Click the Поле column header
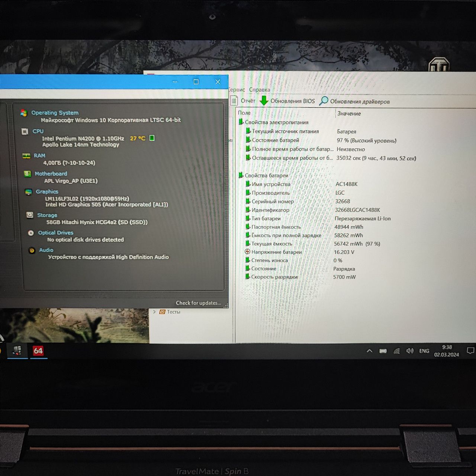The image size is (476, 476). (x=244, y=113)
